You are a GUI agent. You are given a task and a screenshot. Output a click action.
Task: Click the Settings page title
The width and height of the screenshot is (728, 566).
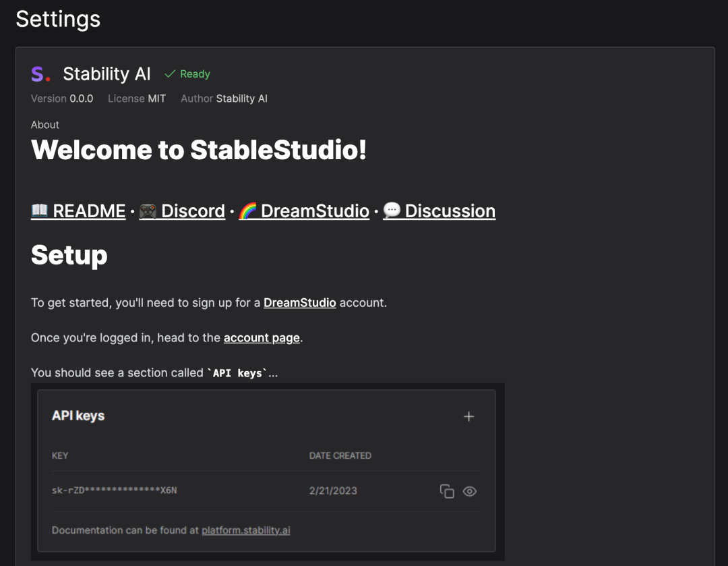point(58,19)
